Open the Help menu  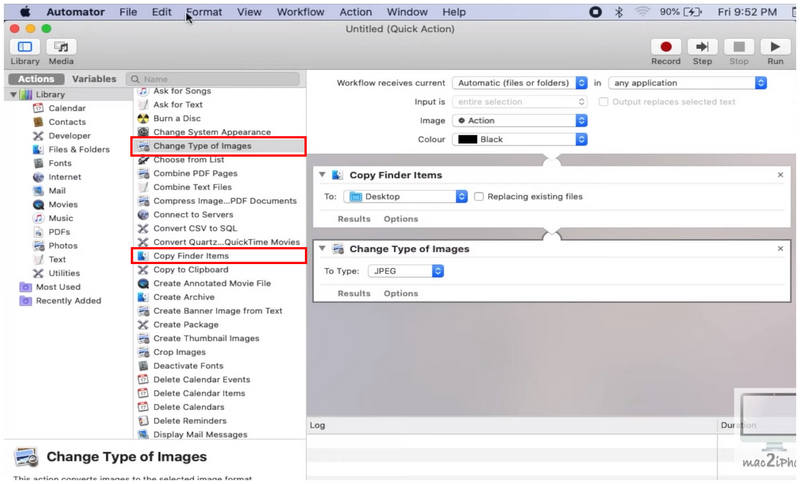pos(454,12)
